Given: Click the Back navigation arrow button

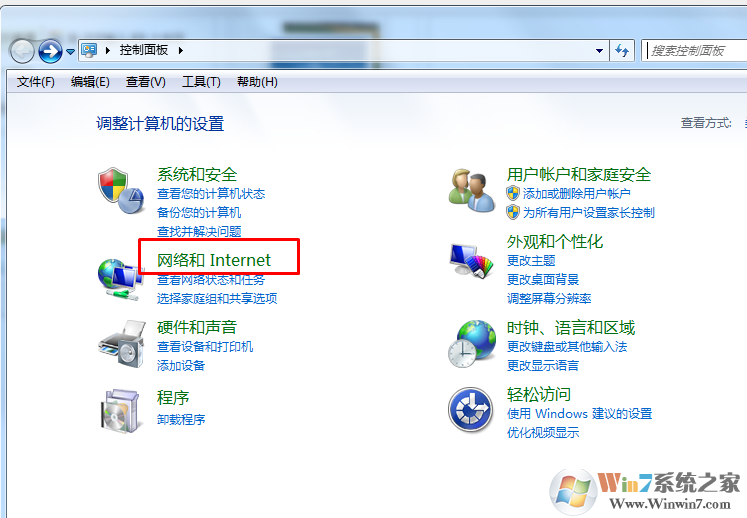Looking at the screenshot, I should 22,51.
